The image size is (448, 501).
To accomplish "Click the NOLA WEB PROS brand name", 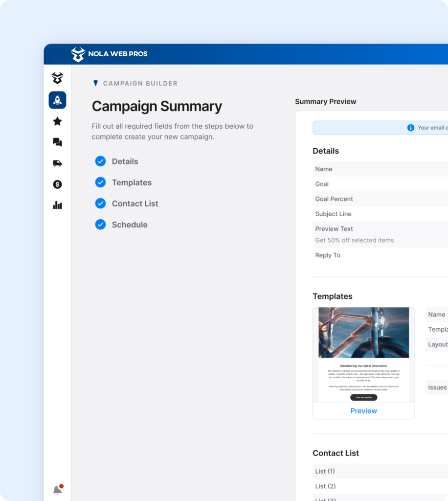I will [x=118, y=54].
